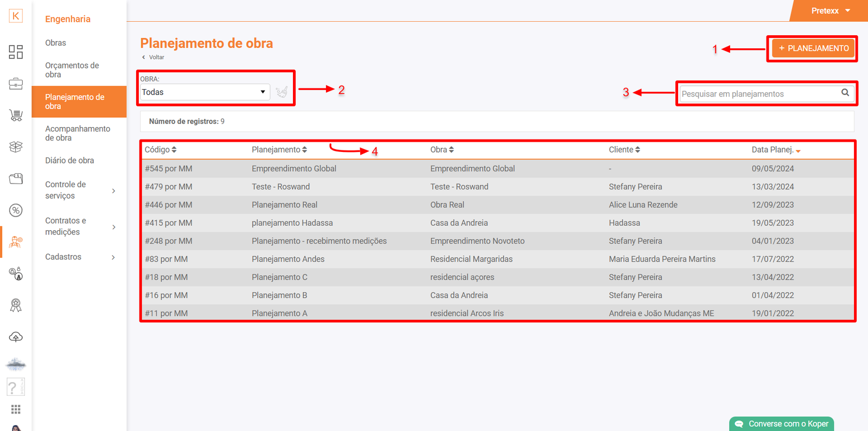Open Orçamentos de obra menu item

click(72, 70)
